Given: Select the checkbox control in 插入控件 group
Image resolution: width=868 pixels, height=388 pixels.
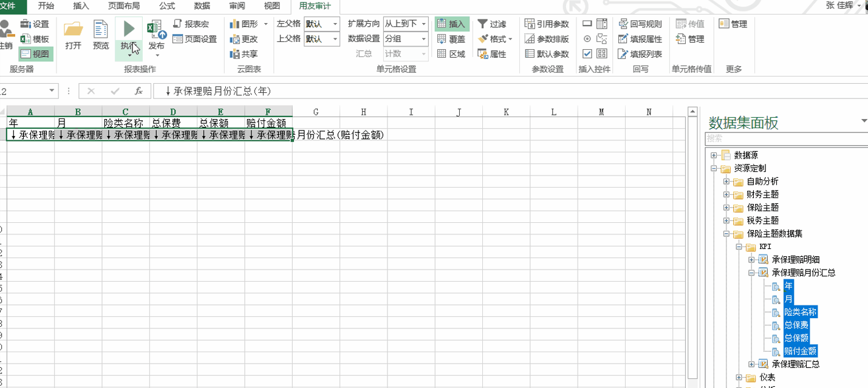Looking at the screenshot, I should (x=587, y=53).
